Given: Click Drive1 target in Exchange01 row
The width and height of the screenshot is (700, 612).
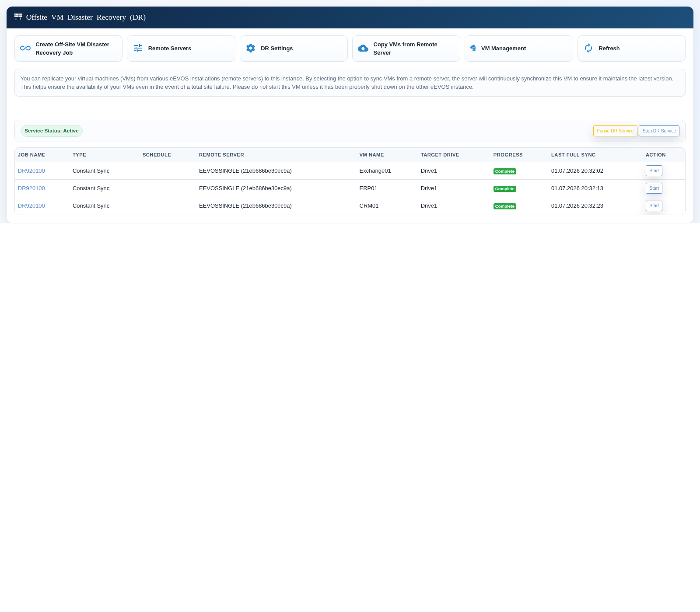Looking at the screenshot, I should (x=429, y=171).
